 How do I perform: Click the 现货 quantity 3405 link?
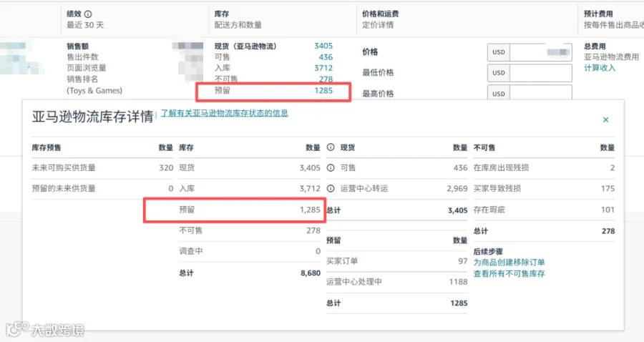tap(323, 46)
